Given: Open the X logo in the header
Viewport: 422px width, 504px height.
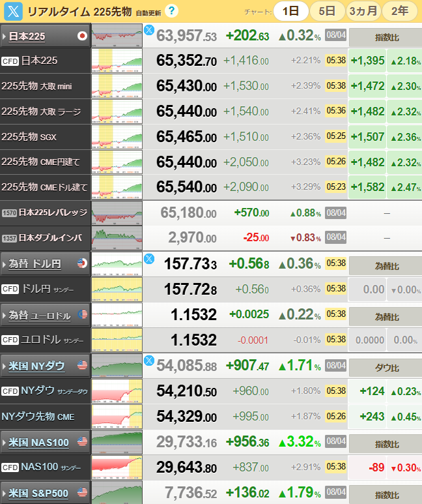Looking at the screenshot, I should tap(13, 11).
